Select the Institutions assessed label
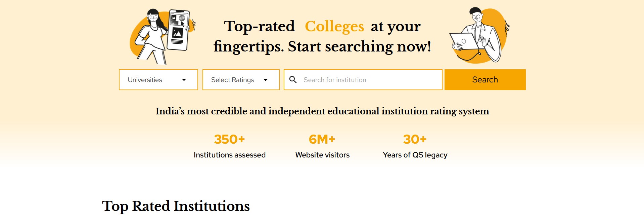Viewport: 644px width, 217px height. pyautogui.click(x=229, y=155)
